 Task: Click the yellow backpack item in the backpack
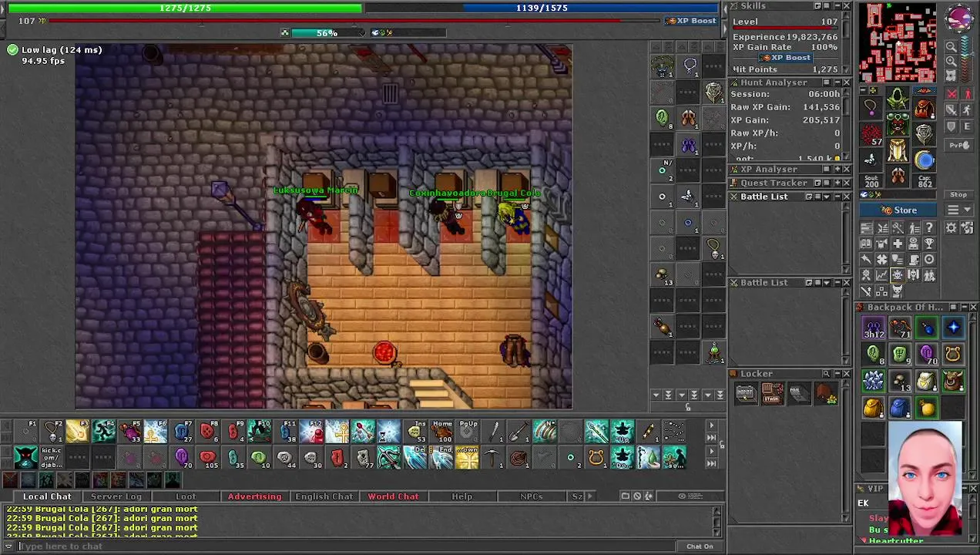[873, 408]
